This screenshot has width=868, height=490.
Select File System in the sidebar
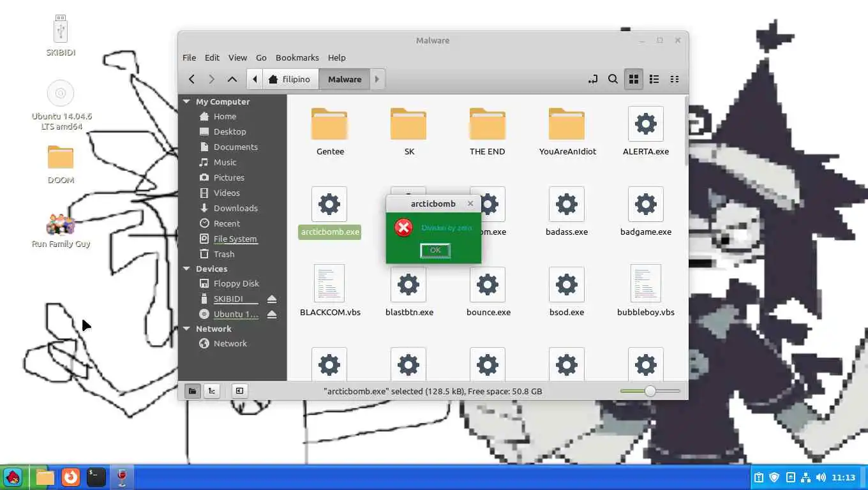(x=235, y=239)
